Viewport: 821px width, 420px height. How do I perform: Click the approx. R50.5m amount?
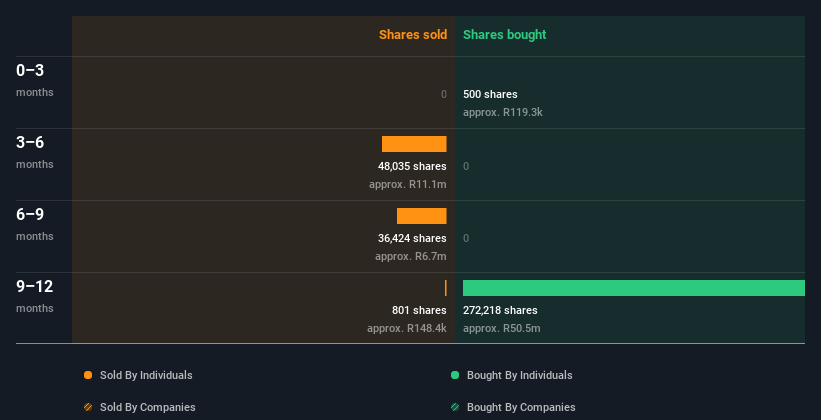tap(502, 328)
